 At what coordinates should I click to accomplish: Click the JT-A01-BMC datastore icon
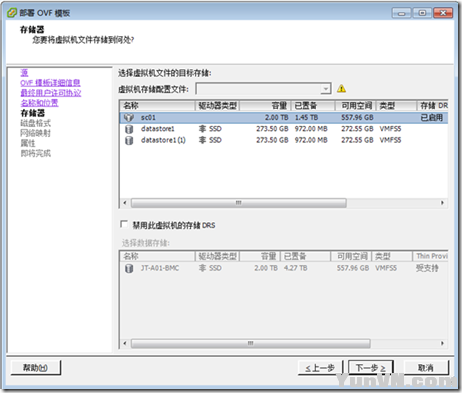coord(129,268)
